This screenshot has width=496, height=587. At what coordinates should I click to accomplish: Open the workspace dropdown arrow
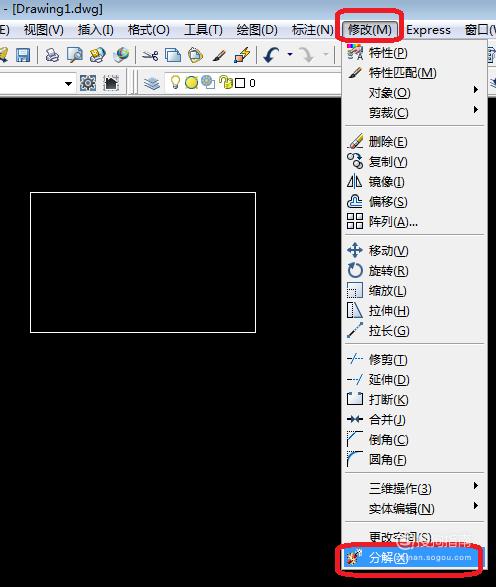pos(68,83)
